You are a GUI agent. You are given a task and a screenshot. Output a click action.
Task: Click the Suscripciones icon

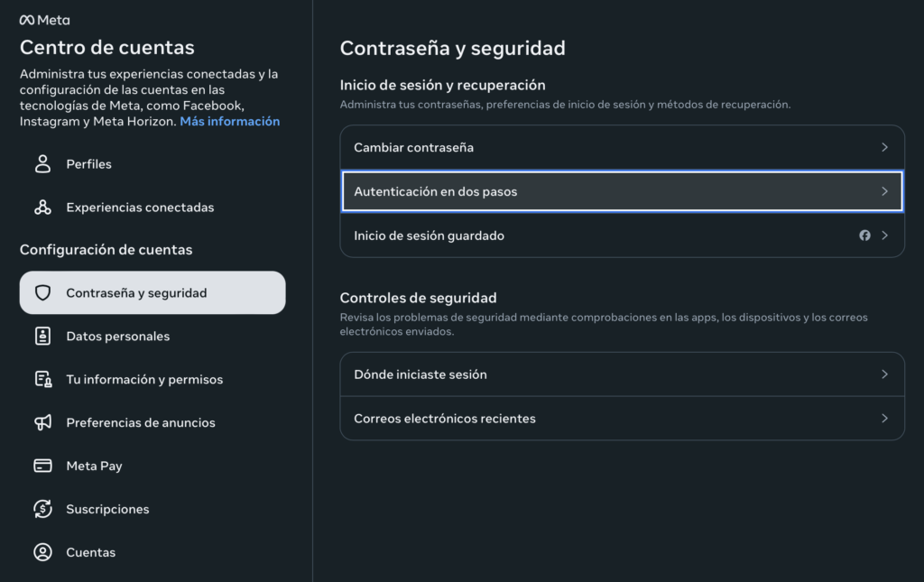click(42, 509)
